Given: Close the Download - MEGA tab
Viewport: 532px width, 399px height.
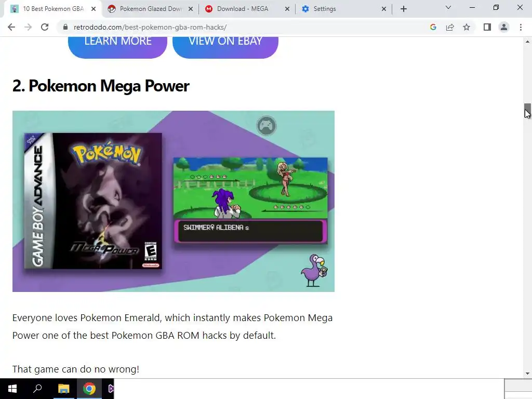Looking at the screenshot, I should coord(287,9).
